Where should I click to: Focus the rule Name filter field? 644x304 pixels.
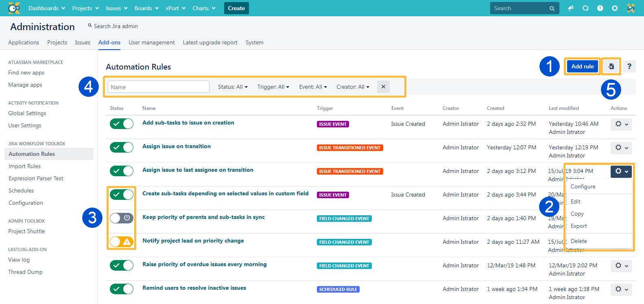point(159,87)
